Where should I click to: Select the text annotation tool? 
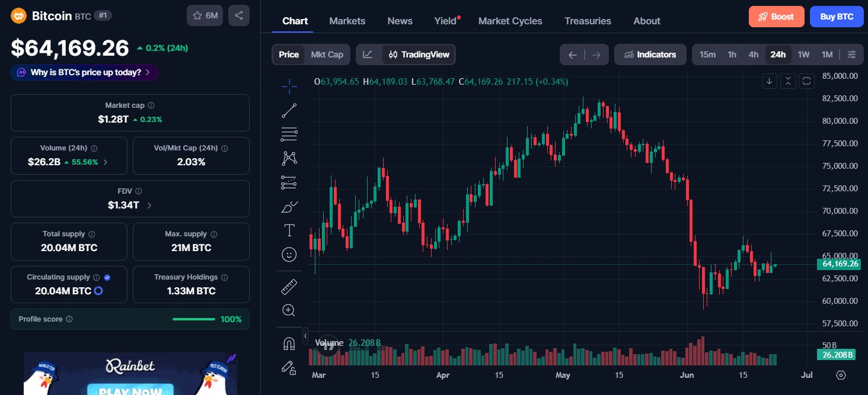tap(289, 230)
